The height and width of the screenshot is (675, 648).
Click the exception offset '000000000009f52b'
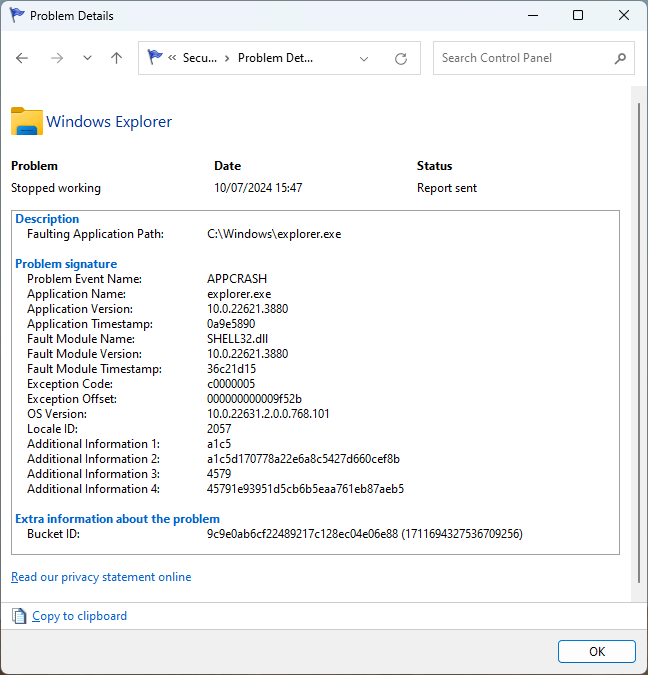click(254, 399)
